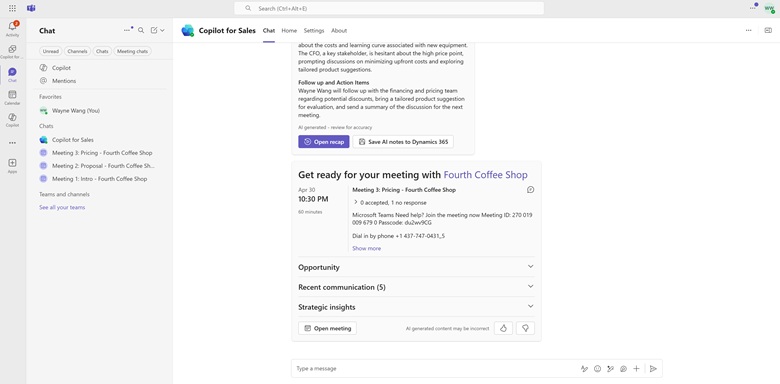Switch to the Settings tab
Viewport: 780px width, 384px height.
pyautogui.click(x=314, y=30)
